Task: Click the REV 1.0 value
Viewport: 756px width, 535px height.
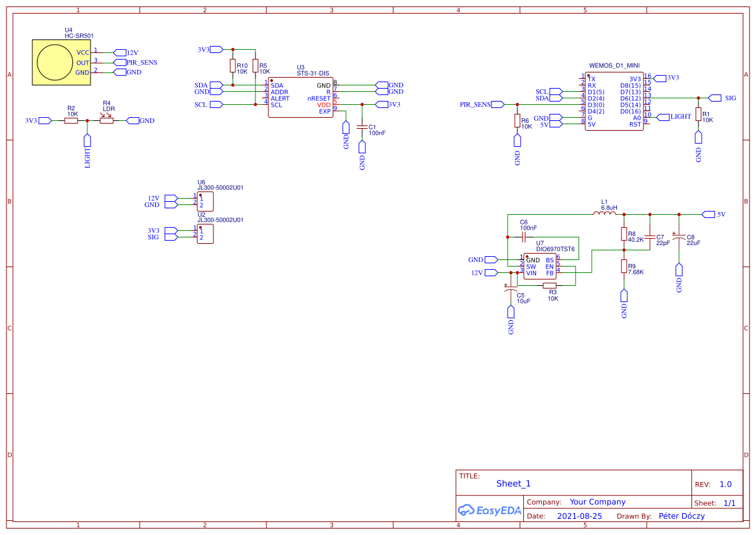Action: pyautogui.click(x=725, y=483)
